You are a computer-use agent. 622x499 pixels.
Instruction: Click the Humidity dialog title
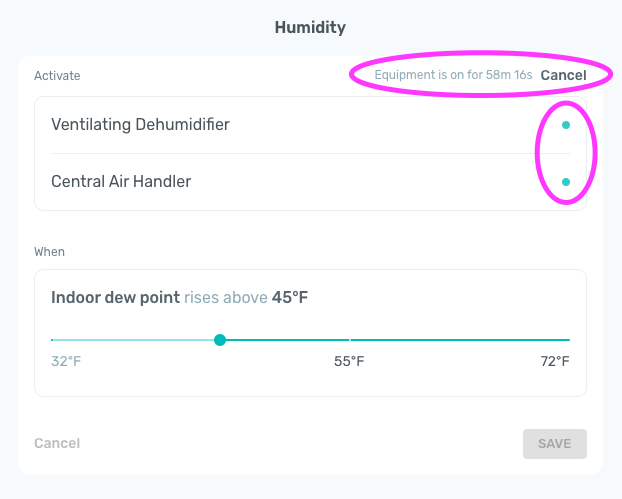pos(310,27)
